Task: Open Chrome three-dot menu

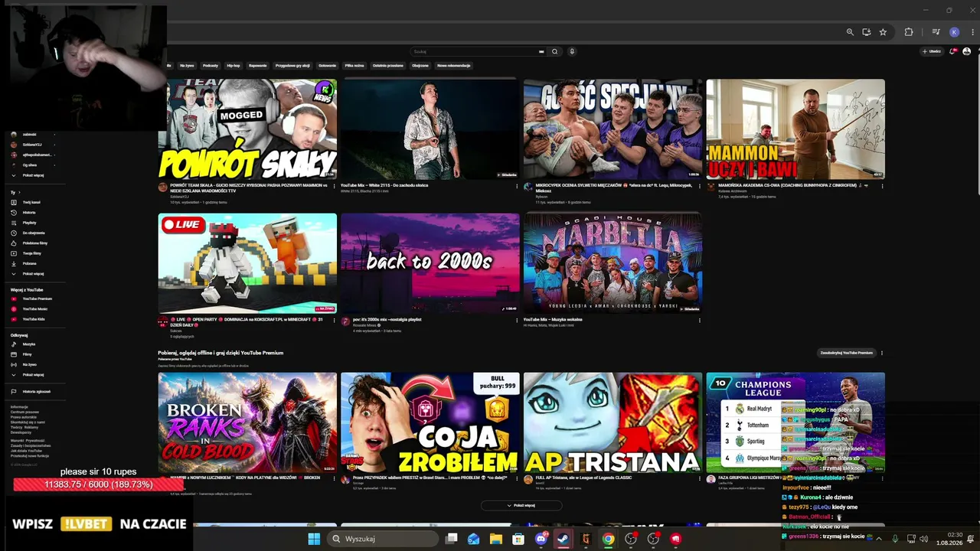Action: (x=973, y=32)
